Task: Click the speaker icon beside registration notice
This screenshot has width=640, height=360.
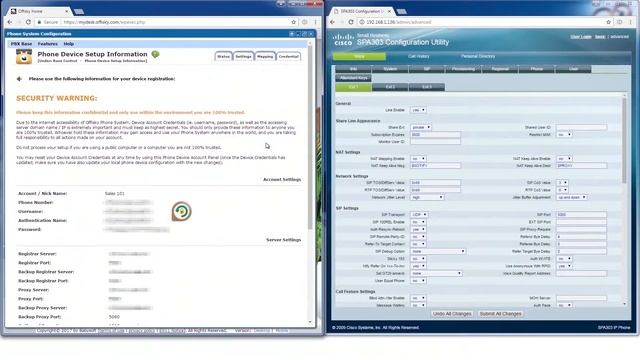Action: tap(19, 79)
